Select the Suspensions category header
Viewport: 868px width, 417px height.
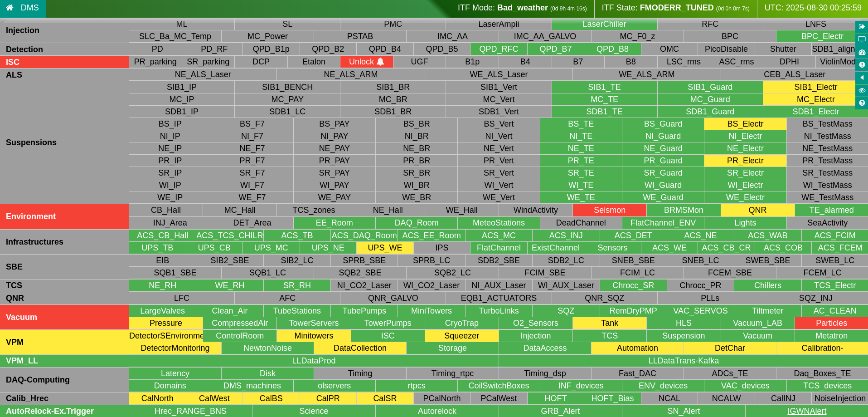click(x=64, y=142)
